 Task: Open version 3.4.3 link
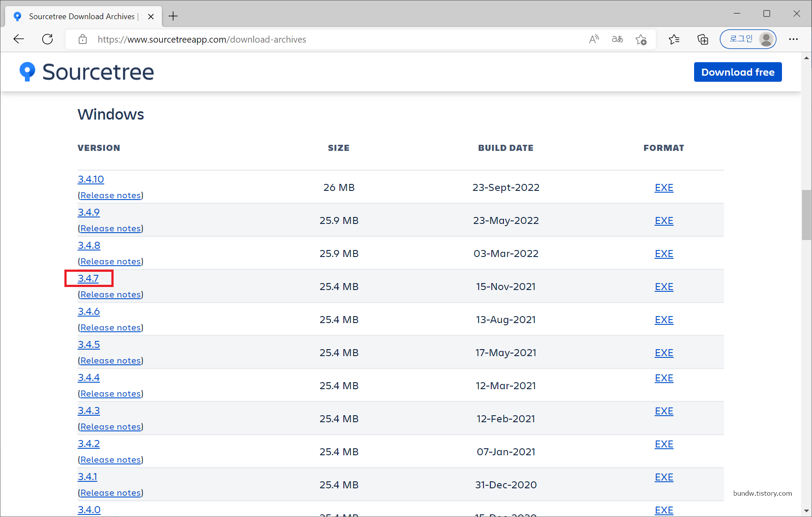(x=89, y=410)
